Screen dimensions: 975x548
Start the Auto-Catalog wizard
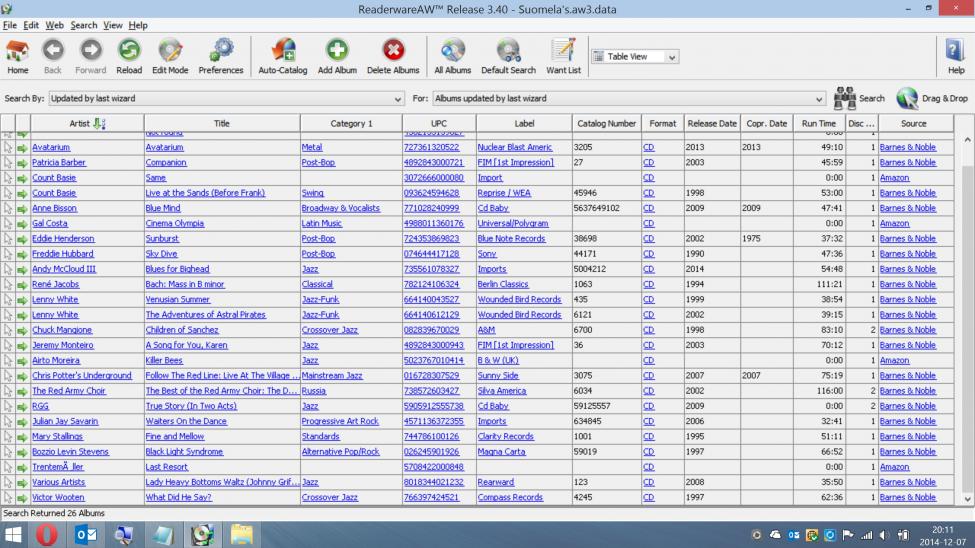(x=283, y=55)
